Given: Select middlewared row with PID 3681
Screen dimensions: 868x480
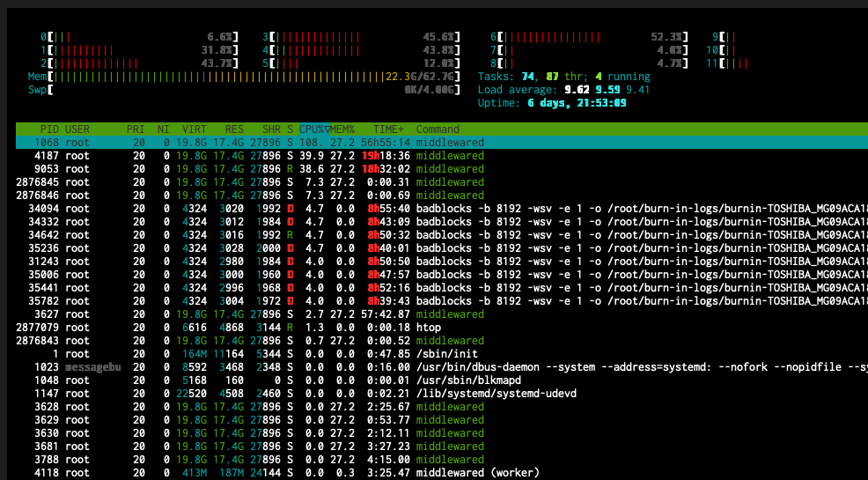Looking at the screenshot, I should (442, 447).
